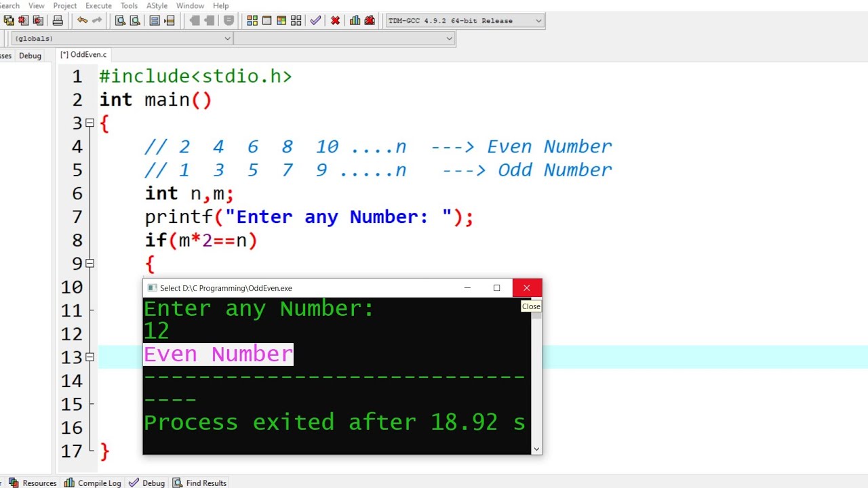Viewport: 868px width, 488px height.
Task: Maximize the OddEven.exe console window
Action: pyautogui.click(x=497, y=288)
